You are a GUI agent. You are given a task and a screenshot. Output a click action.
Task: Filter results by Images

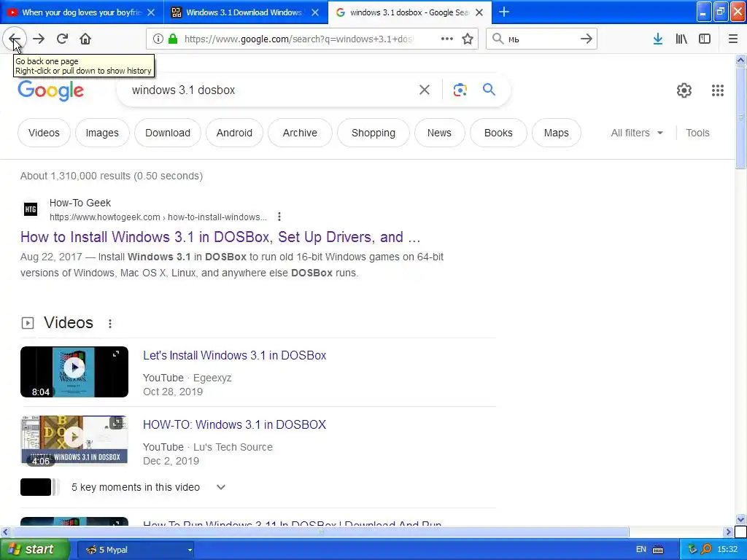102,133
